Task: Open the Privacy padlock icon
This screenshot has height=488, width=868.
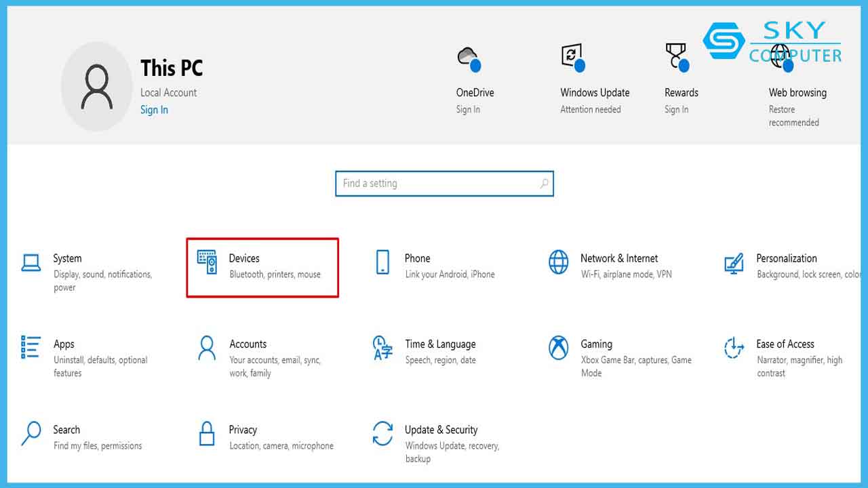Action: (x=207, y=433)
